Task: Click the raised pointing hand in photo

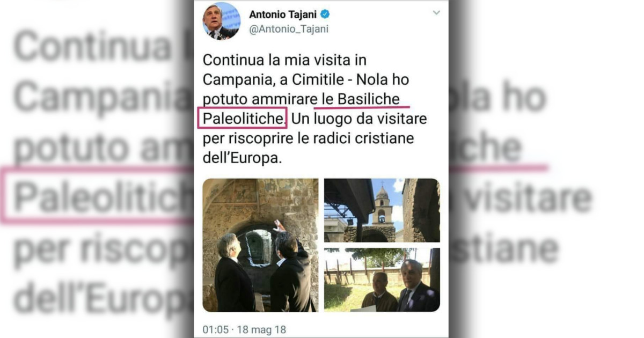Action: point(279,225)
